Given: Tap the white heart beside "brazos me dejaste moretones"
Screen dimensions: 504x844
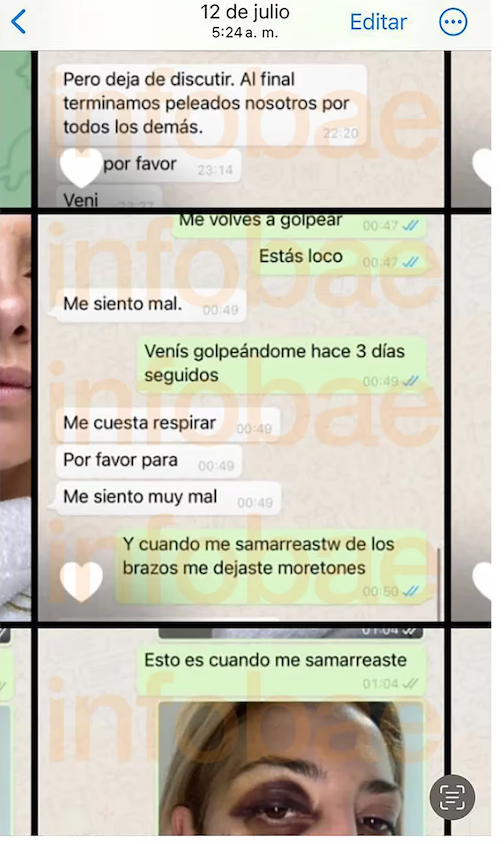Looking at the screenshot, I should tap(81, 580).
